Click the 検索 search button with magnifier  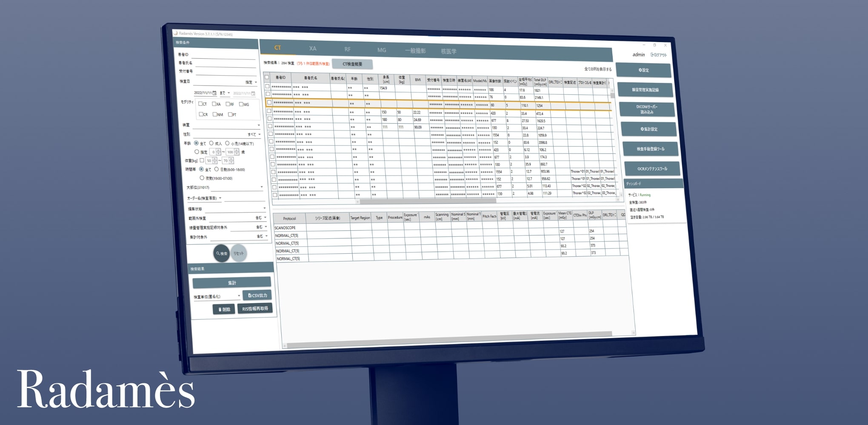[x=221, y=253]
